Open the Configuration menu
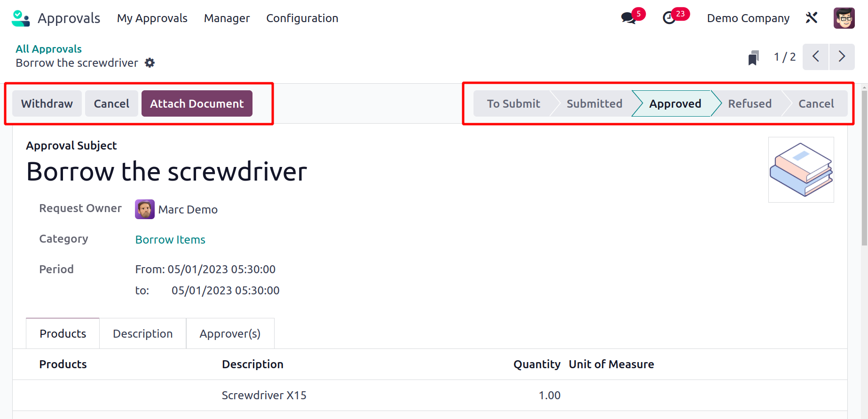 (302, 18)
